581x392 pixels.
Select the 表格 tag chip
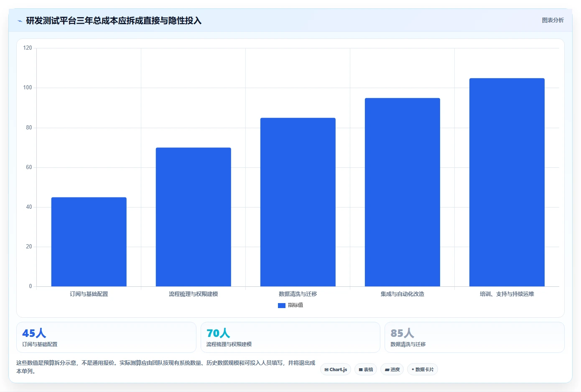[x=366, y=369]
